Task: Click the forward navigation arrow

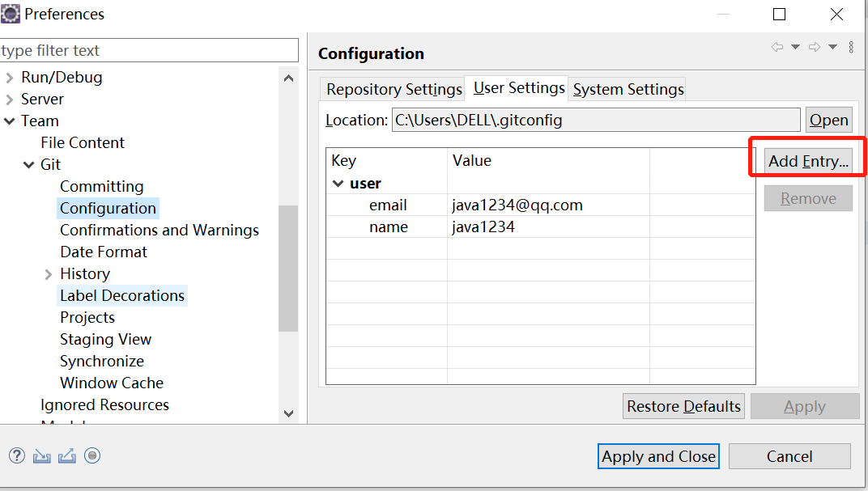Action: tap(815, 48)
